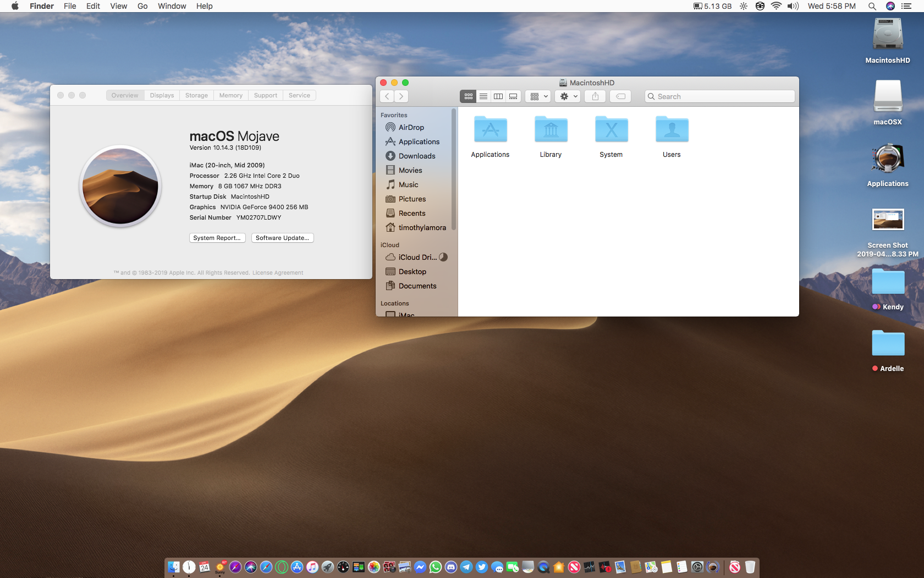Screen dimensions: 924x578
Task: Open System Preferences from the Dock
Action: tap(697, 567)
